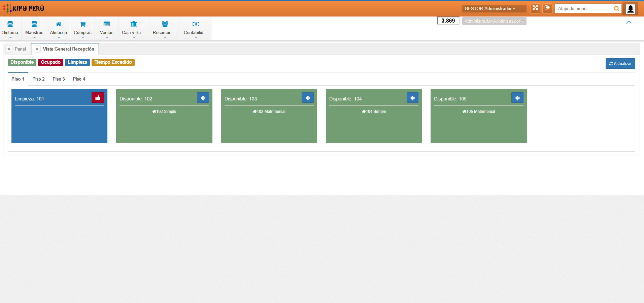Expand the Maestros menu arrow
644x303 pixels.
34,37
